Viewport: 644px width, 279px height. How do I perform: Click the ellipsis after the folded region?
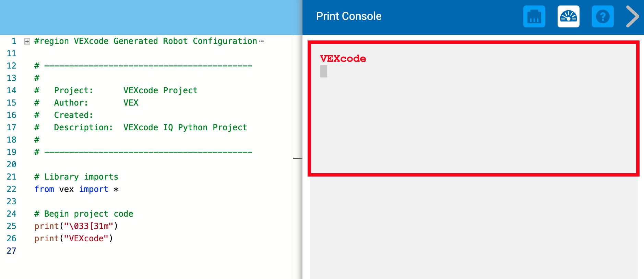[x=262, y=40]
